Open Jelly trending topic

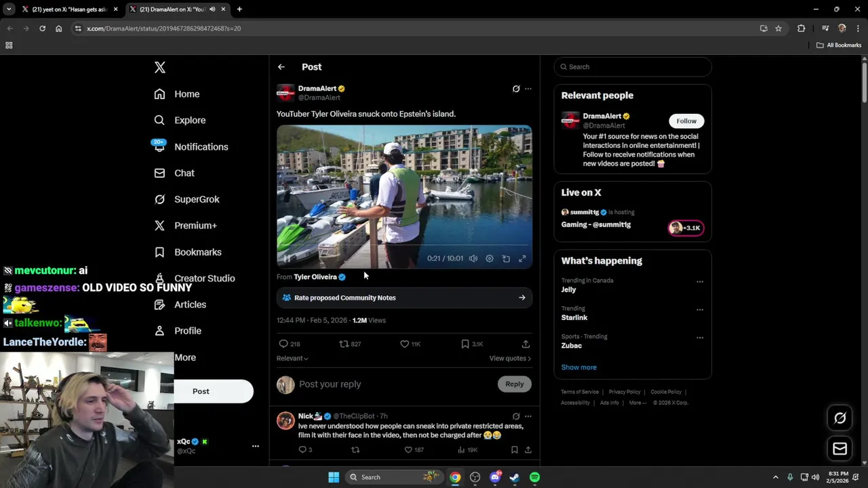(568, 289)
